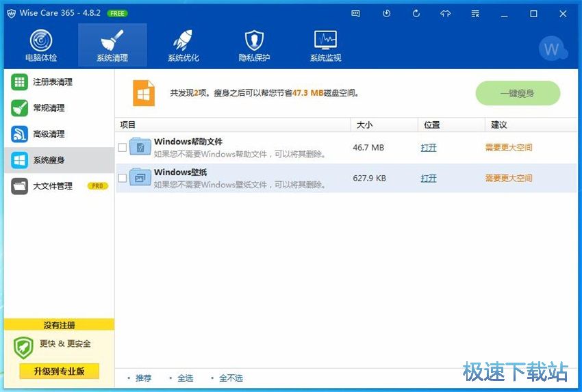Open the 系统优化 rocket icon
582x392 pixels.
pos(183,40)
